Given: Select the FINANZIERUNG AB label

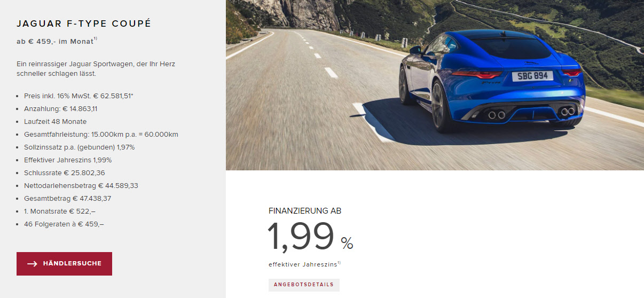Looking at the screenshot, I should 305,211.
